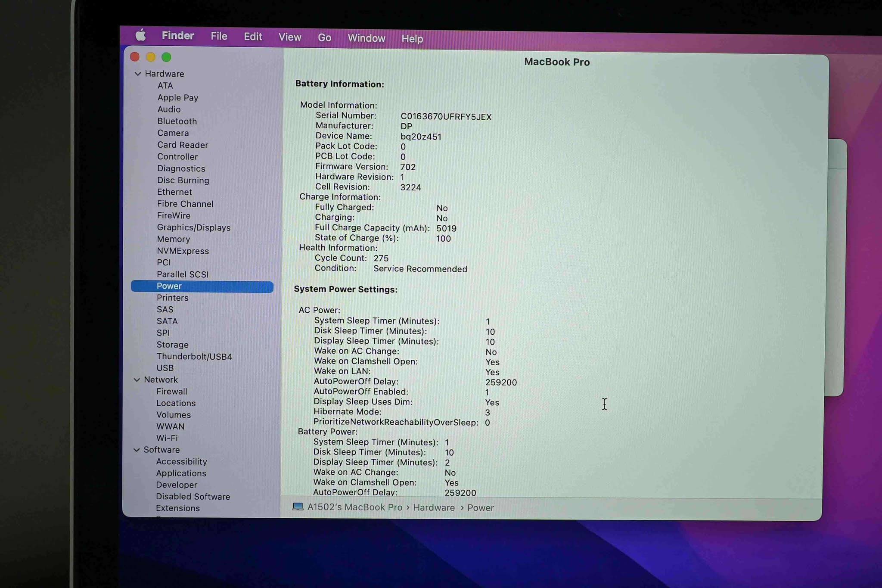This screenshot has height=588, width=882.
Task: Select the highlighted Power item
Action: [x=202, y=286]
